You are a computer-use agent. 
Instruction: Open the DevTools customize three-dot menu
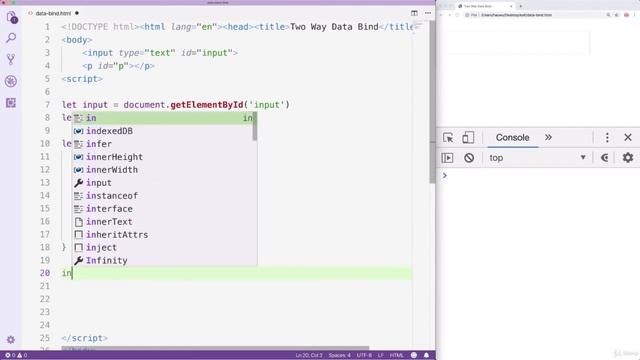point(607,138)
